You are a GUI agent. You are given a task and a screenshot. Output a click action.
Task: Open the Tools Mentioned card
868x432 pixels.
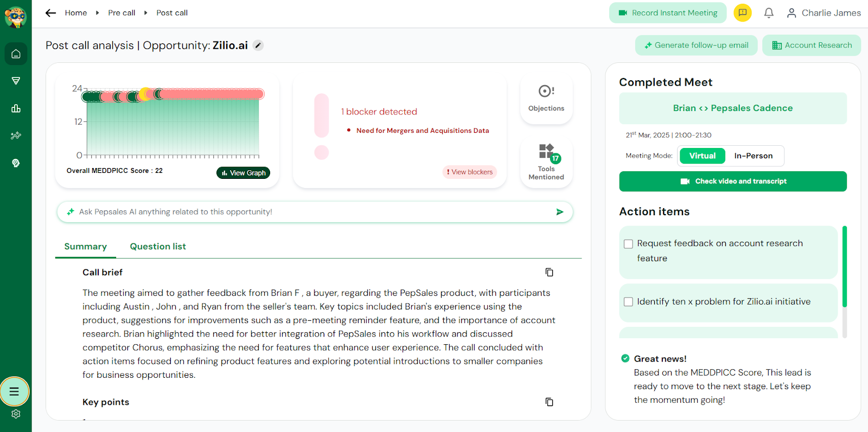(x=546, y=162)
